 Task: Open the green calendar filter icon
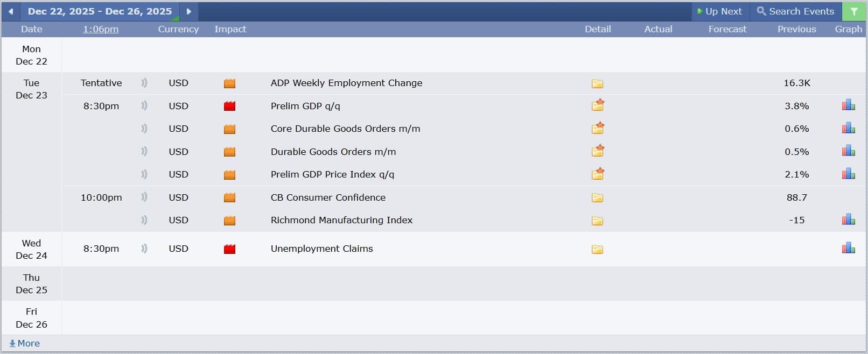coord(854,11)
